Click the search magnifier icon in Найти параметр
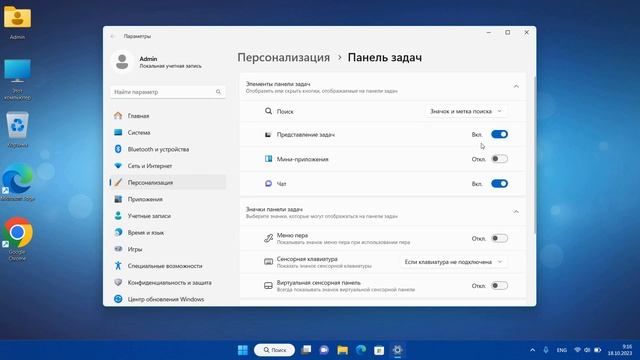 coord(218,92)
